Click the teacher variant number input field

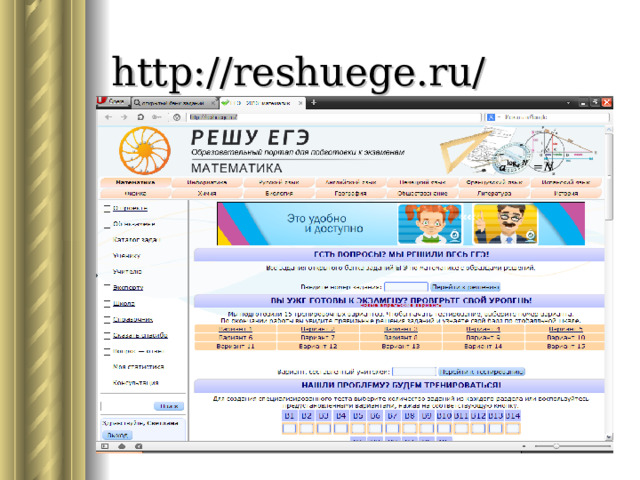point(414,372)
